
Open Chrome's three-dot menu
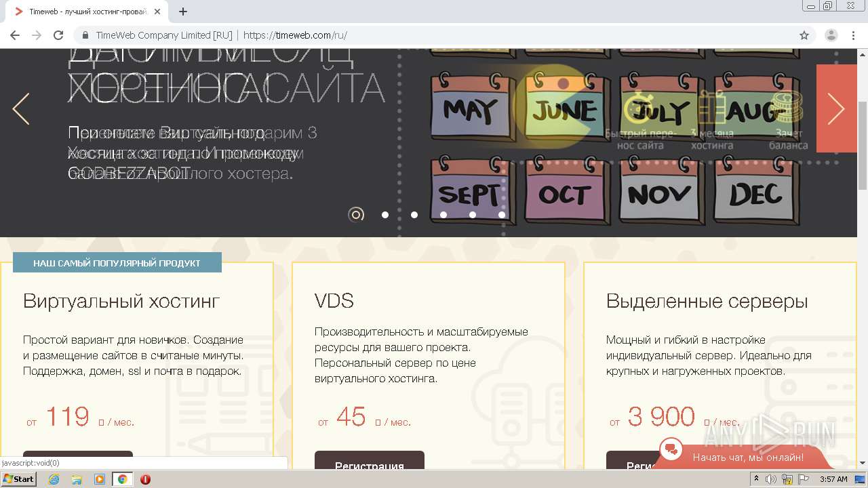tap(853, 35)
